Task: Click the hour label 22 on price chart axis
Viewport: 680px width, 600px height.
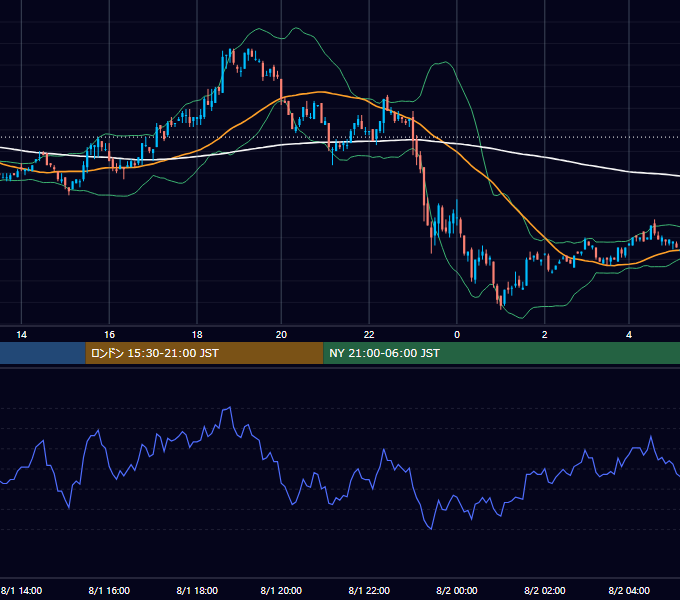Action: pos(369,334)
